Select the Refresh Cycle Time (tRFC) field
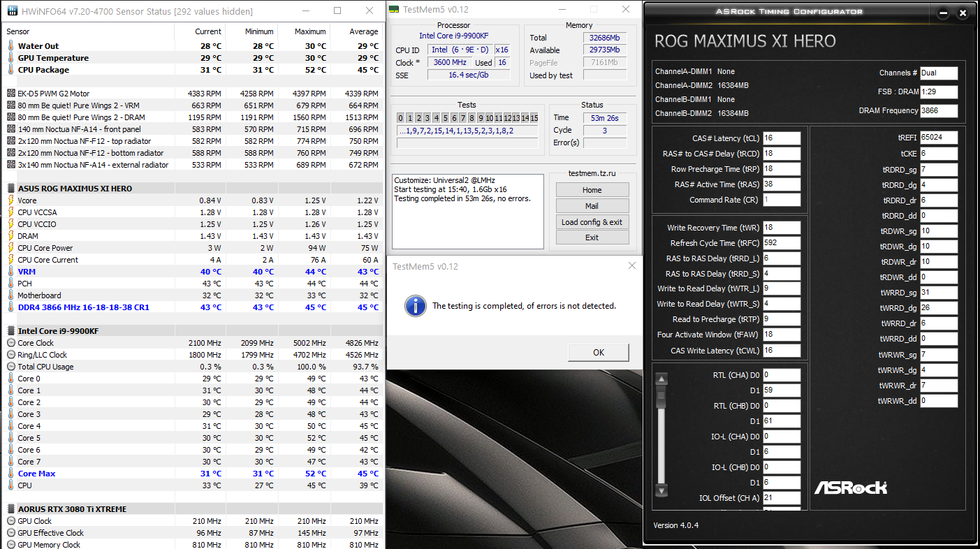The width and height of the screenshot is (980, 549). click(x=782, y=243)
